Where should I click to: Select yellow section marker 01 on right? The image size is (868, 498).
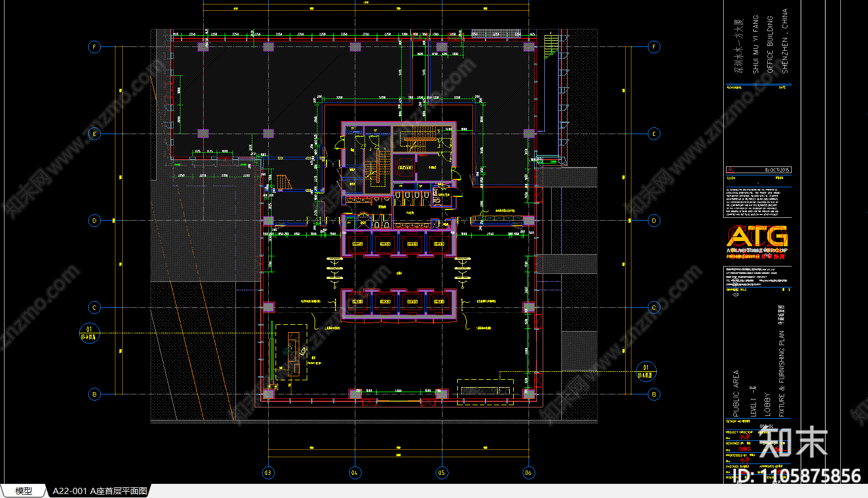646,371
